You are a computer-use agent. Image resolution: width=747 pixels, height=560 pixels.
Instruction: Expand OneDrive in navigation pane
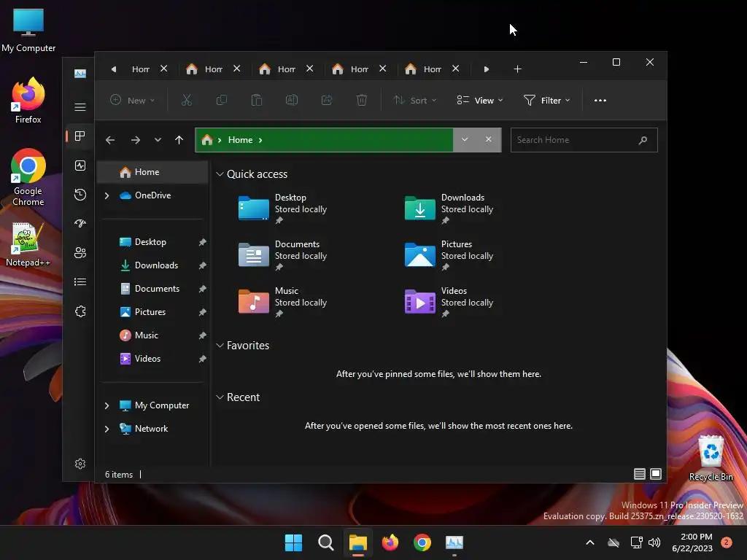[x=107, y=195]
